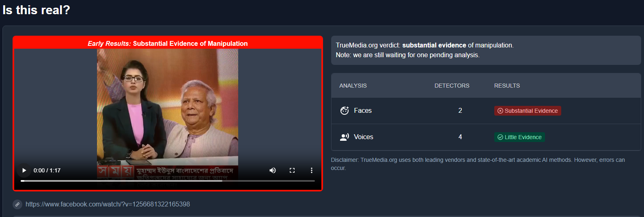Click the pending analysis note
This screenshot has height=217, width=644.
pyautogui.click(x=407, y=55)
